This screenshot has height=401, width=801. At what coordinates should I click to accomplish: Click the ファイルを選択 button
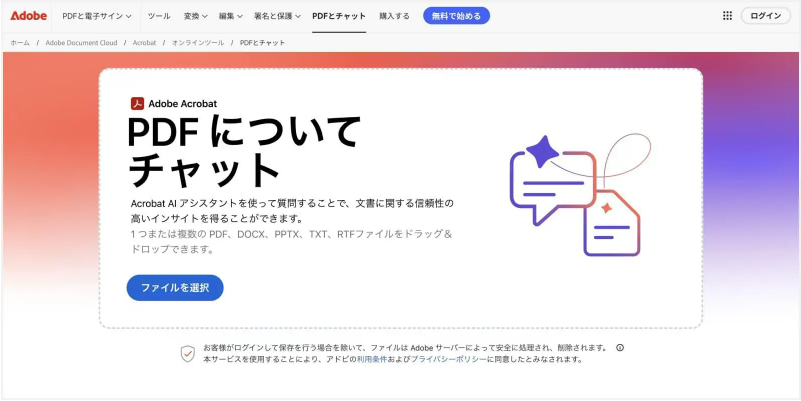point(175,288)
